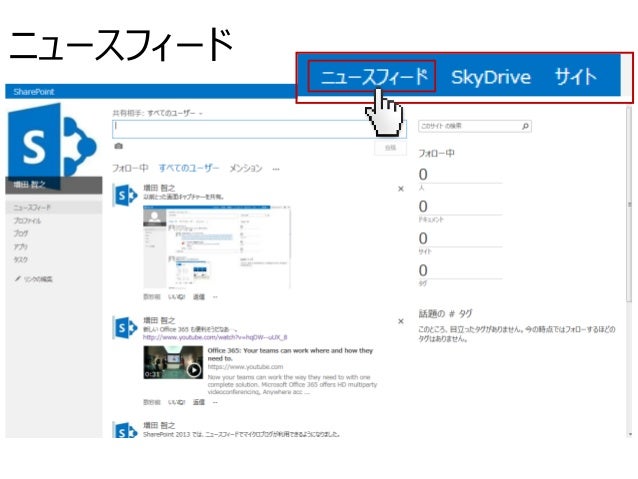
Task: Select タスク in the left sidebar
Action: pos(20,259)
